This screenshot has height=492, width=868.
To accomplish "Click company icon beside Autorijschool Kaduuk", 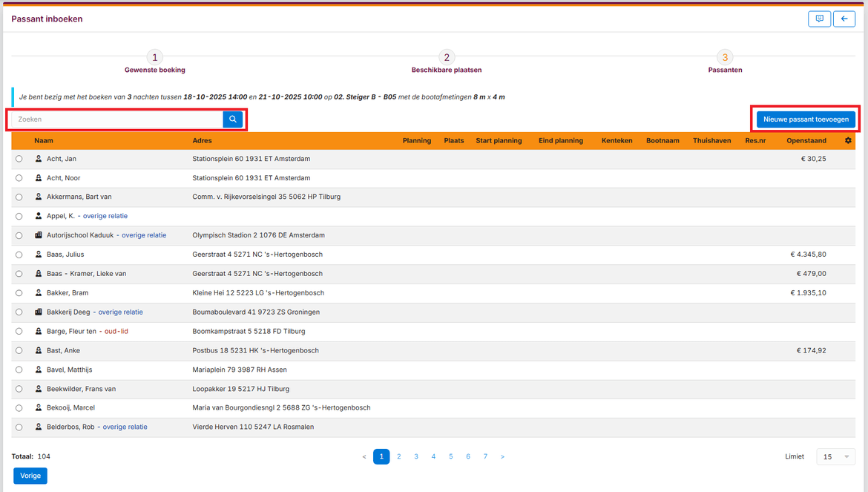I will click(x=39, y=235).
